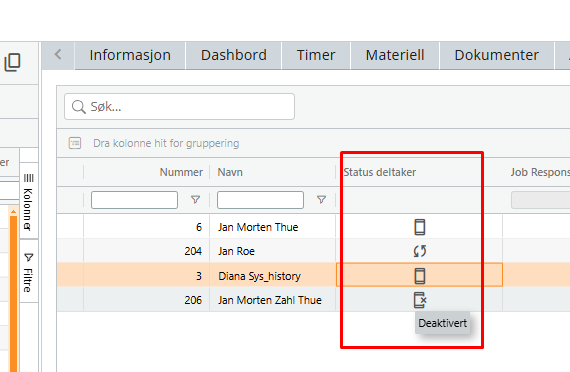Screen dimensions: 570x372
Task: Click the magnifier icon in search box
Action: (x=79, y=107)
